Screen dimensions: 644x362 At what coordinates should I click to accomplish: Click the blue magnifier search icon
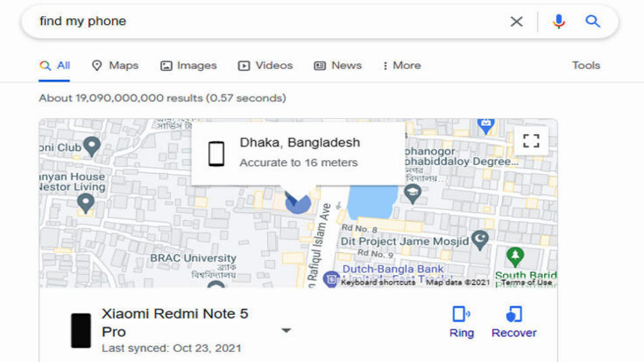(593, 21)
